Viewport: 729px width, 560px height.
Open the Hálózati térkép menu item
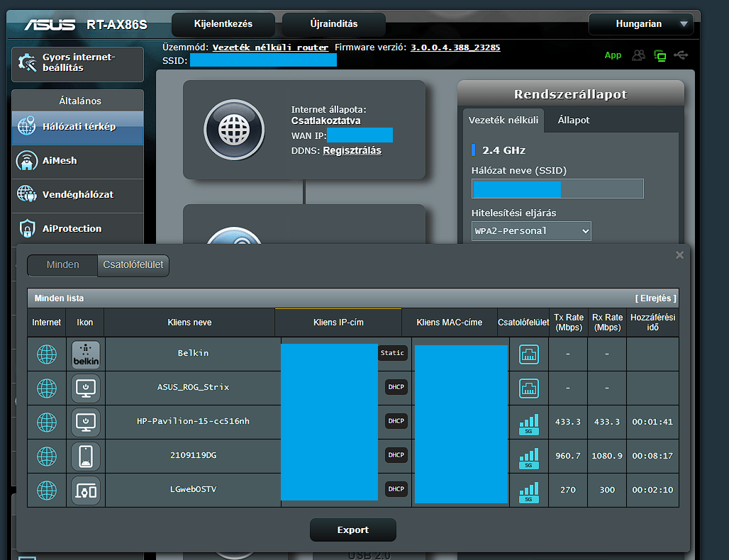point(77,126)
